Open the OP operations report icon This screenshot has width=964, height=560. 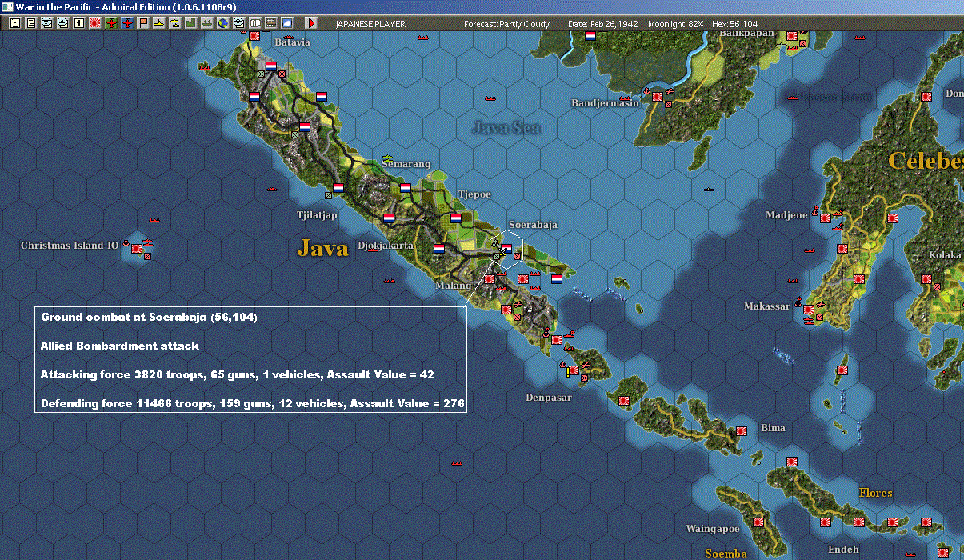click(x=255, y=23)
